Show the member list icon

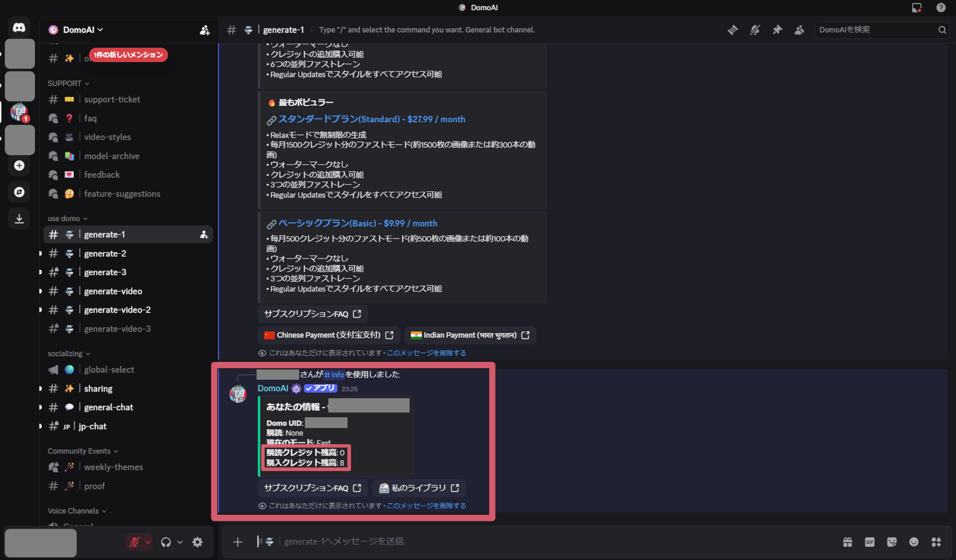pyautogui.click(x=799, y=30)
